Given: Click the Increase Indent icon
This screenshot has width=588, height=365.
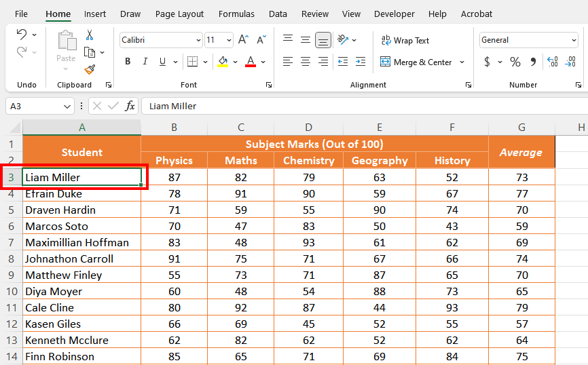Looking at the screenshot, I should coord(359,62).
